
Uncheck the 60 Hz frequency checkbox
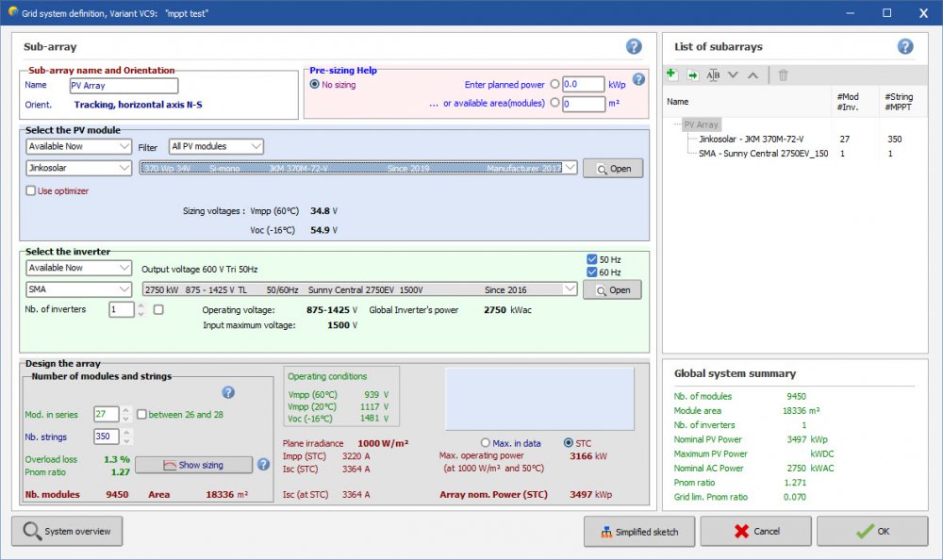tap(591, 272)
